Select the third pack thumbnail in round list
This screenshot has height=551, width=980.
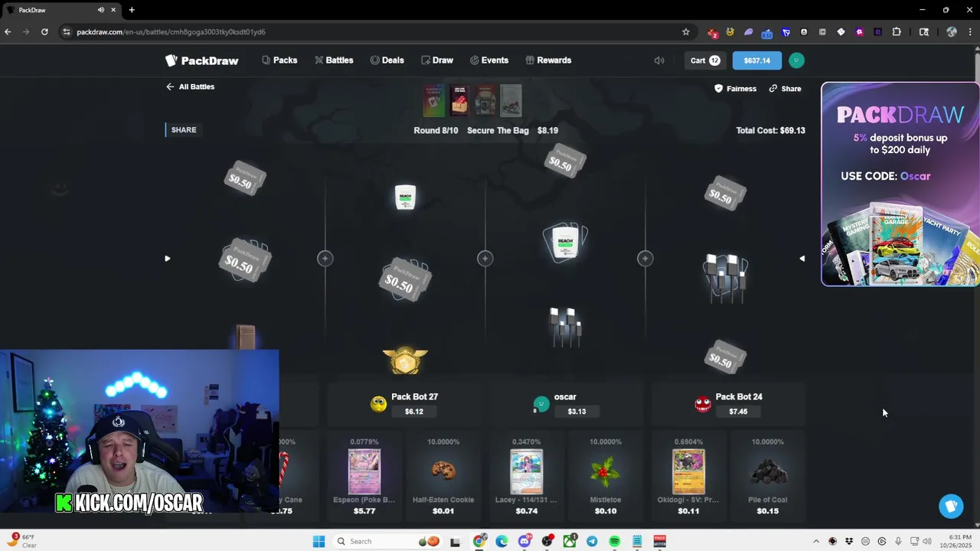coord(485,100)
